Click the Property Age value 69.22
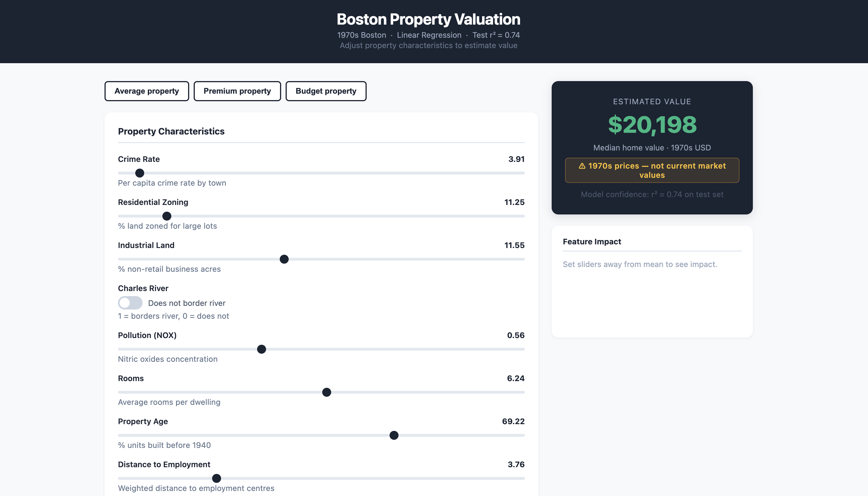 pos(513,421)
